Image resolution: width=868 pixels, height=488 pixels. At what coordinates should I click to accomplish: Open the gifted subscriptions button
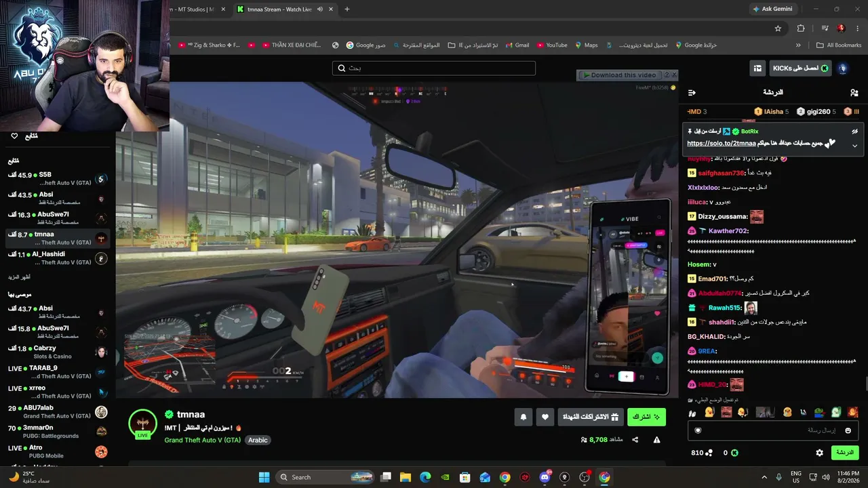pos(591,418)
